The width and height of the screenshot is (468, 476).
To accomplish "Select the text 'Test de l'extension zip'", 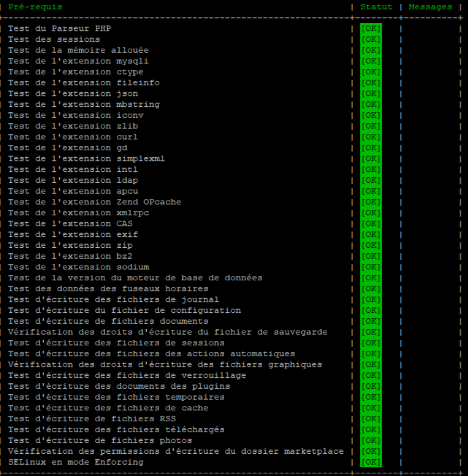I will 70,245.
